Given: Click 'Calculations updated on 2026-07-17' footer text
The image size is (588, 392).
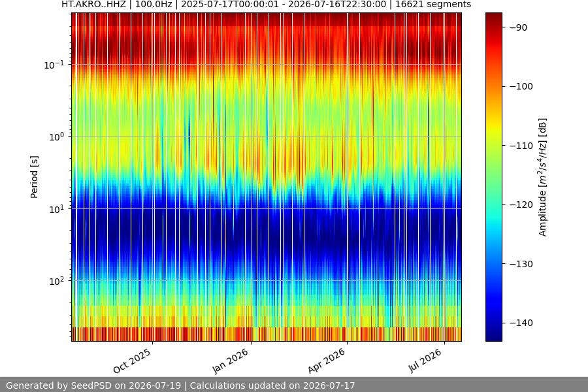Looking at the screenshot, I should coord(272,385).
